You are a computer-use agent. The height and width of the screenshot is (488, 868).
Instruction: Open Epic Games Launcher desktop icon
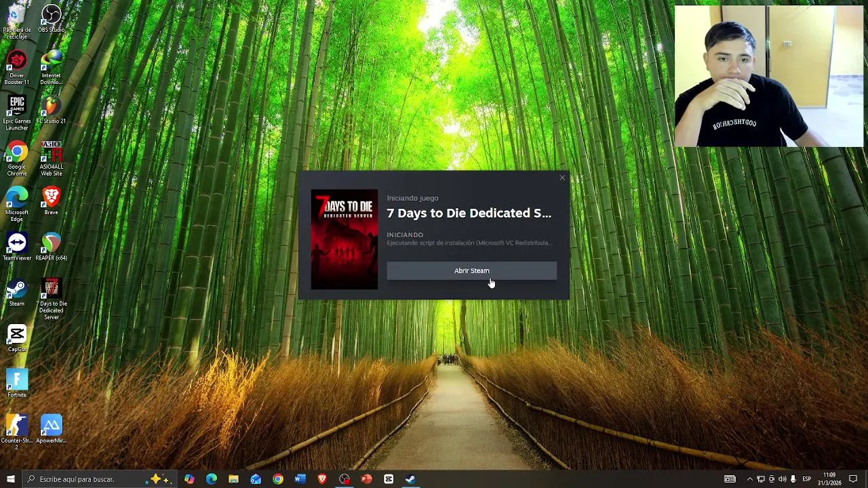tap(17, 113)
